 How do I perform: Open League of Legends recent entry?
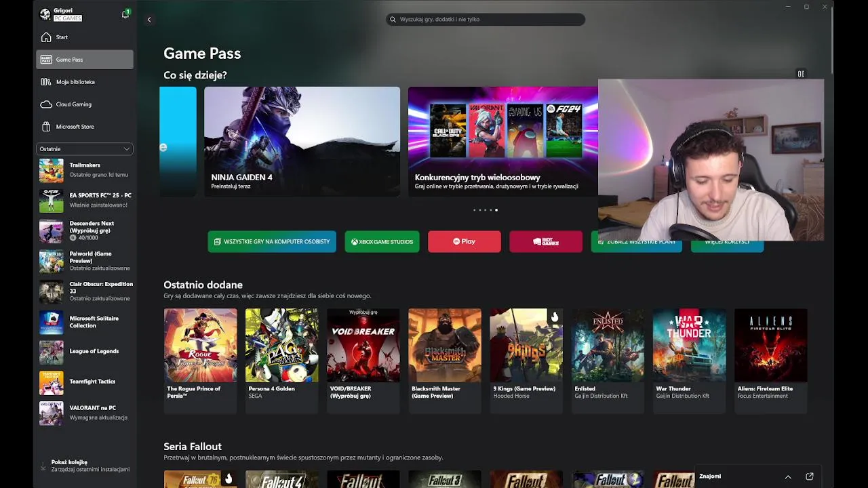pos(85,352)
